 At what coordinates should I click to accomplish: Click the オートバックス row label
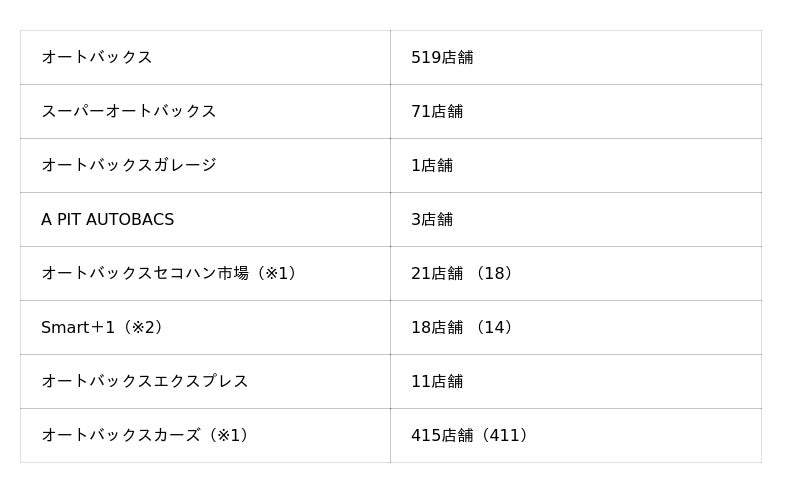click(96, 57)
